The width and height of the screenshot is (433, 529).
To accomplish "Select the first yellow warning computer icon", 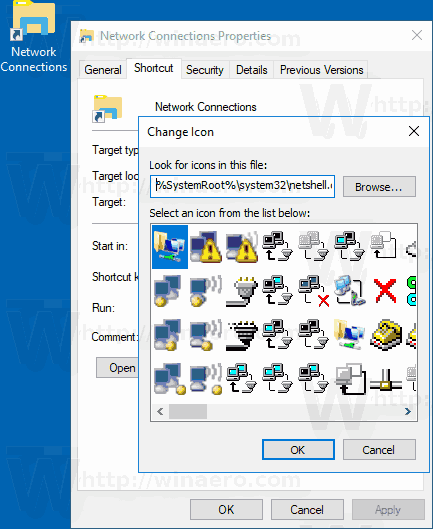I will pos(206,247).
